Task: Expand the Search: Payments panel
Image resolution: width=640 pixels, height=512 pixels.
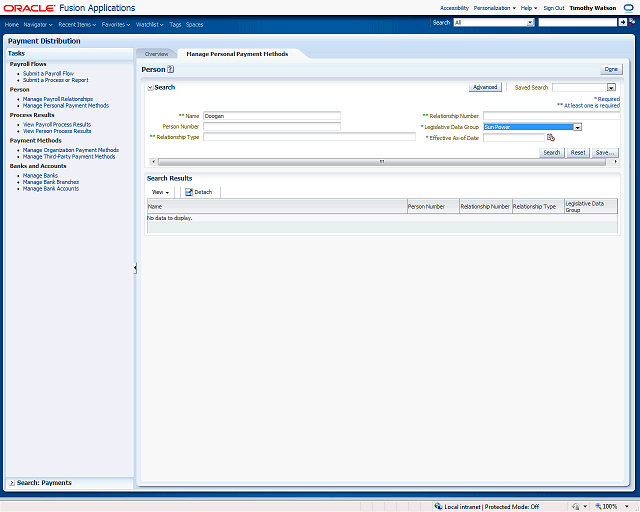Action: tap(11, 483)
